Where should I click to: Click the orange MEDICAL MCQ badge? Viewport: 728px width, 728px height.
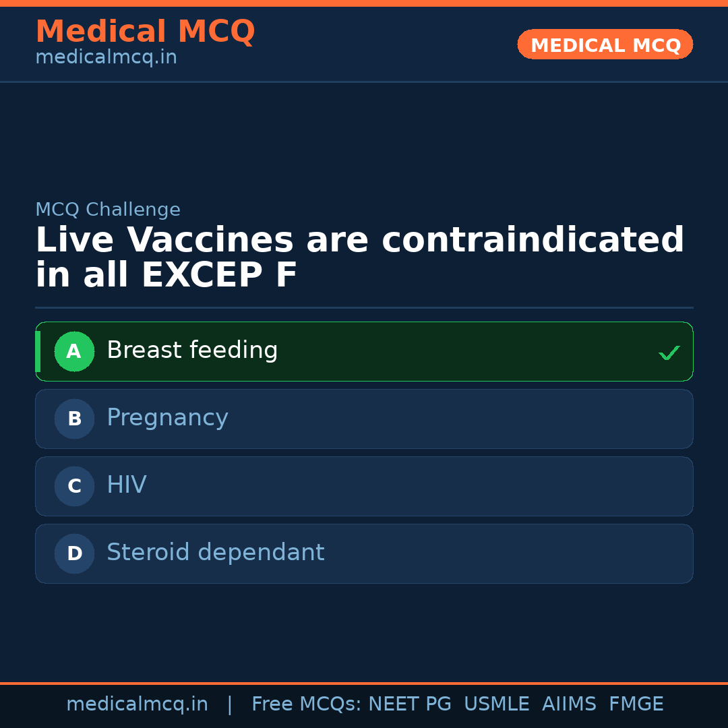[605, 44]
